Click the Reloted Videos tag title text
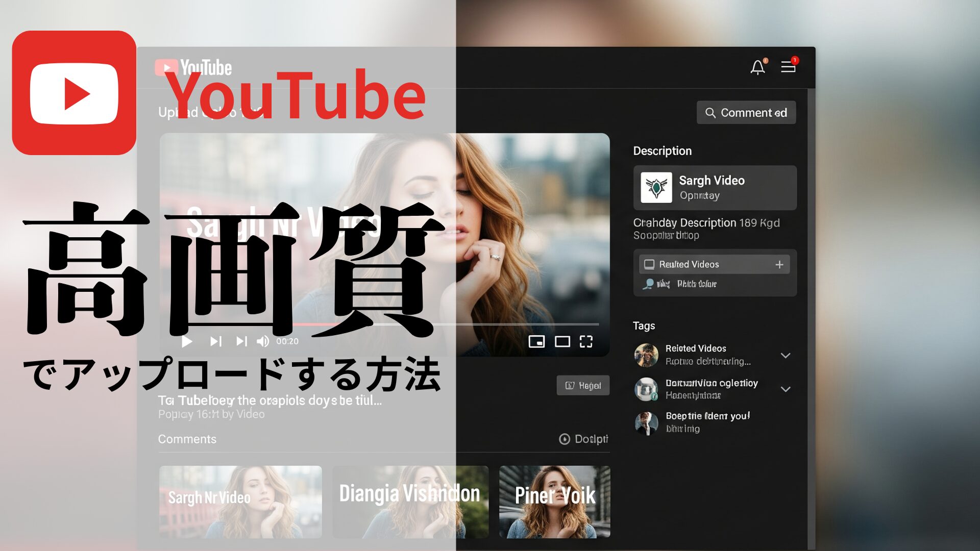The image size is (980, 551). [x=696, y=348]
